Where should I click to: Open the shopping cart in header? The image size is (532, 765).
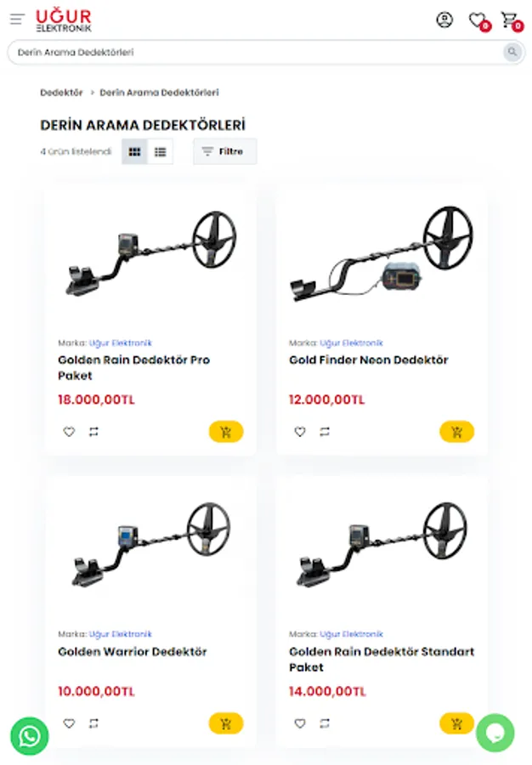509,20
